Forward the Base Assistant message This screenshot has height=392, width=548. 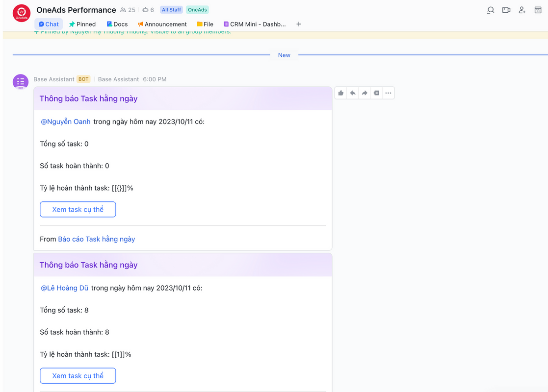point(365,93)
